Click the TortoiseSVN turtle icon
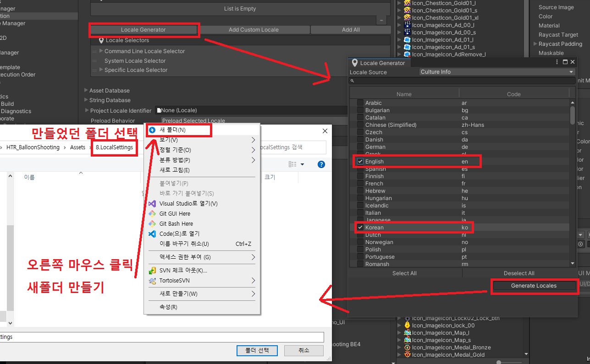 [x=152, y=280]
